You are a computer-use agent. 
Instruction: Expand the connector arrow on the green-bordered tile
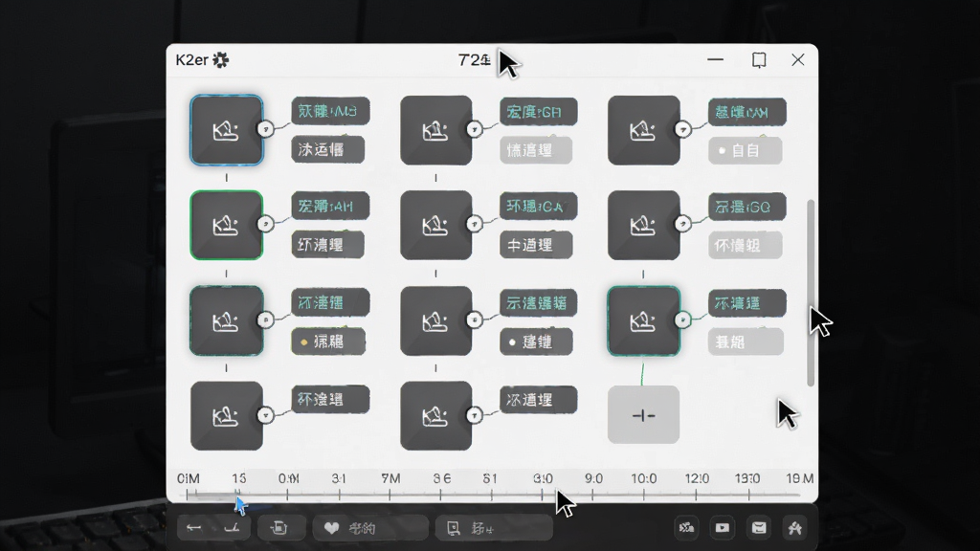[x=266, y=224]
